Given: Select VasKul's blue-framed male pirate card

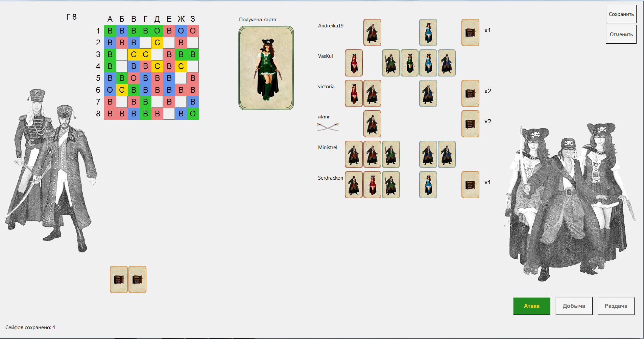Looking at the screenshot, I should pyautogui.click(x=447, y=63).
